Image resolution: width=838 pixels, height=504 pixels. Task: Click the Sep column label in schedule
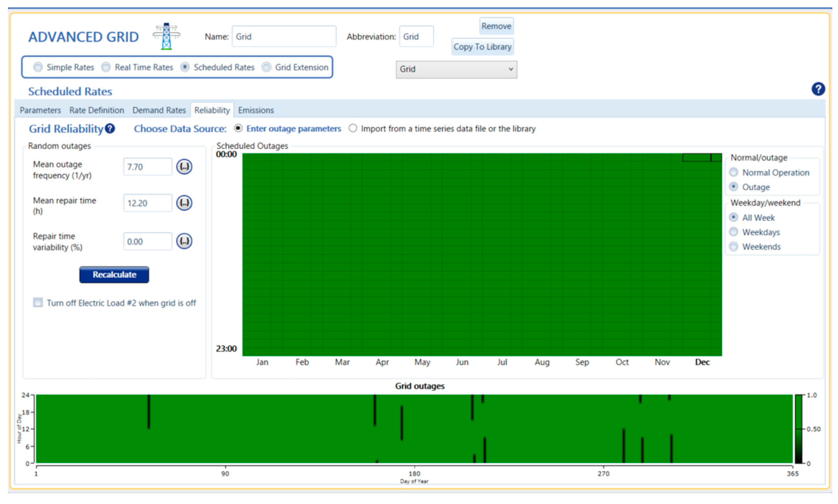coord(582,362)
